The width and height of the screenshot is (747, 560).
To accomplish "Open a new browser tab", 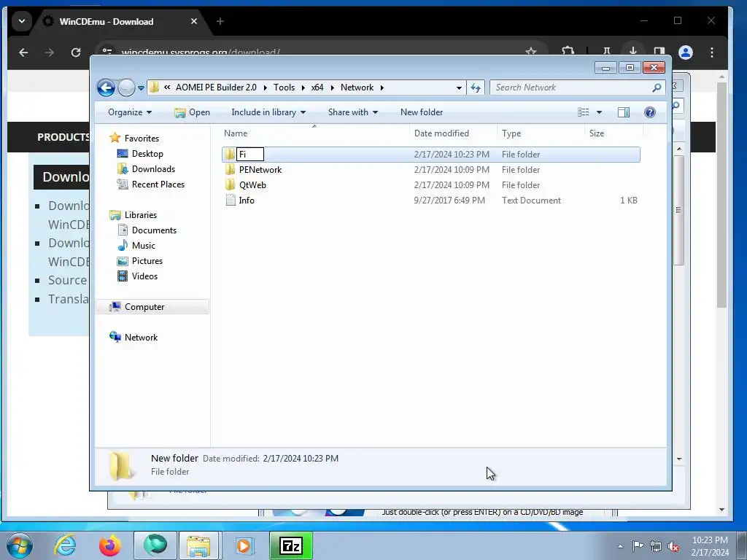I will pos(220,21).
